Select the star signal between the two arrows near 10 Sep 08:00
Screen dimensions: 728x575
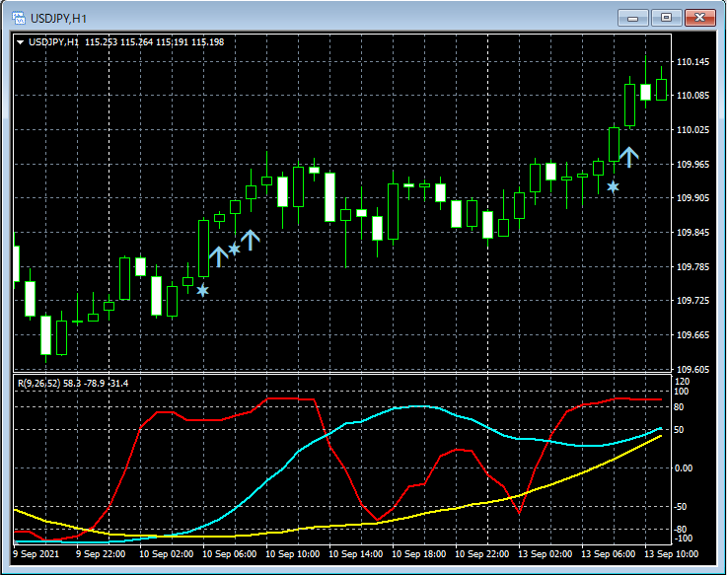tap(235, 249)
